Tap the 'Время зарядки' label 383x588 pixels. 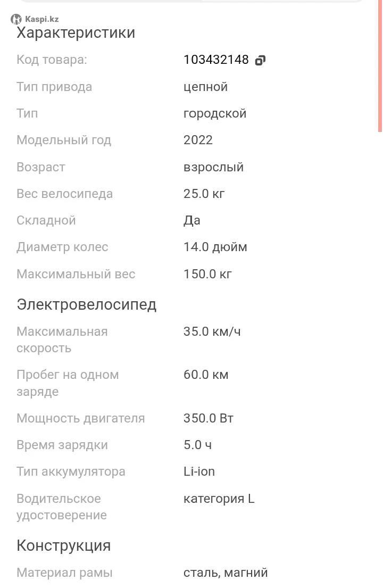(62, 445)
